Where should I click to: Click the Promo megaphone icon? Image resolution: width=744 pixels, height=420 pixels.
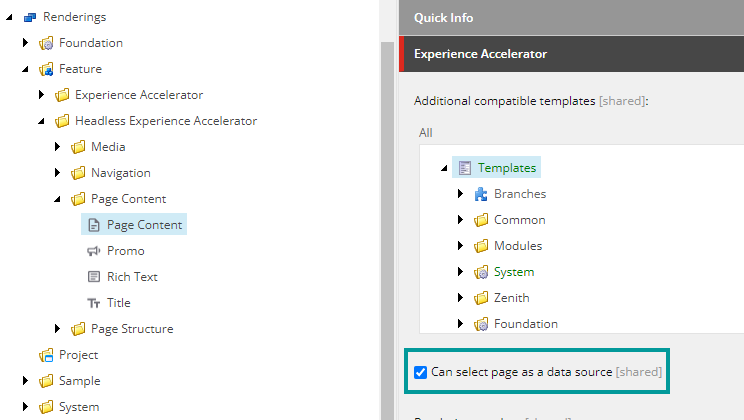click(94, 251)
